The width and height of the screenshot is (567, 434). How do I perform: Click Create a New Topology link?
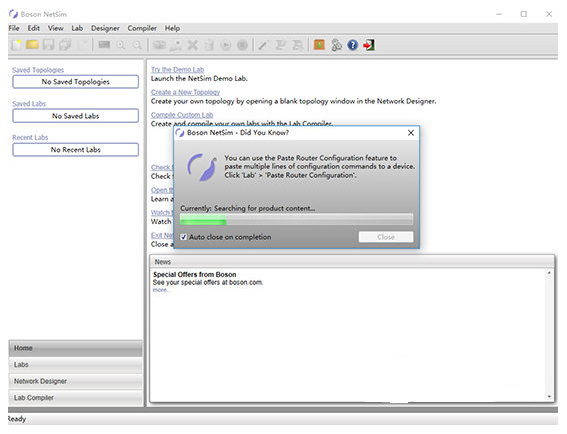click(186, 92)
